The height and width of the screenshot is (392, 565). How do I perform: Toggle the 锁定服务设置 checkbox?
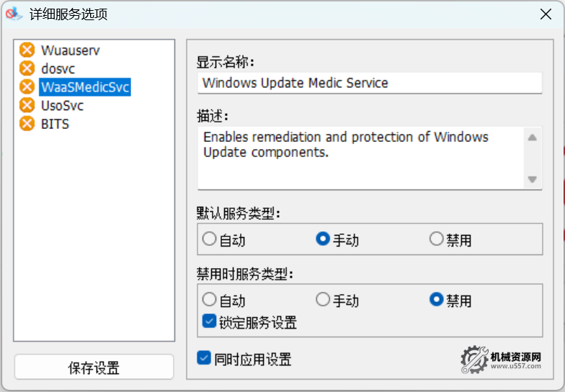[210, 321]
